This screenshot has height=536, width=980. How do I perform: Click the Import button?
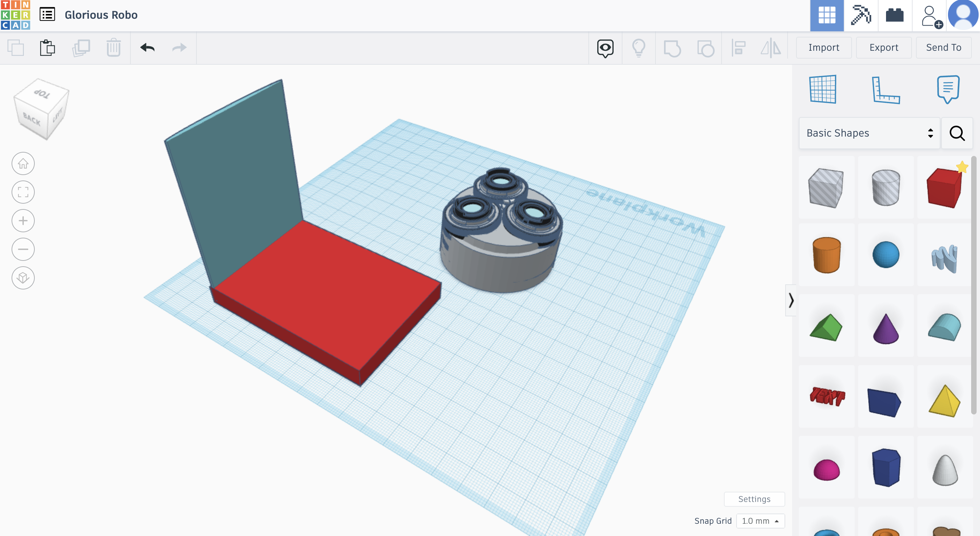[x=824, y=47]
